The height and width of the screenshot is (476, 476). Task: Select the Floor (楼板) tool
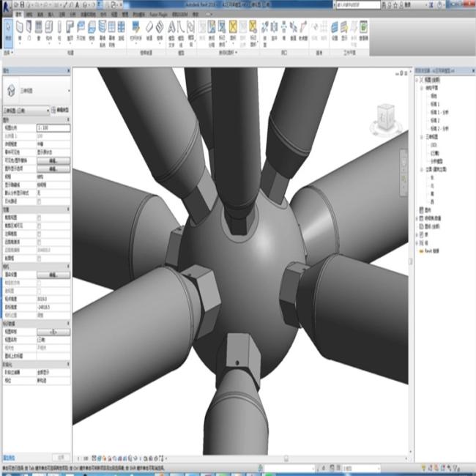click(x=92, y=31)
